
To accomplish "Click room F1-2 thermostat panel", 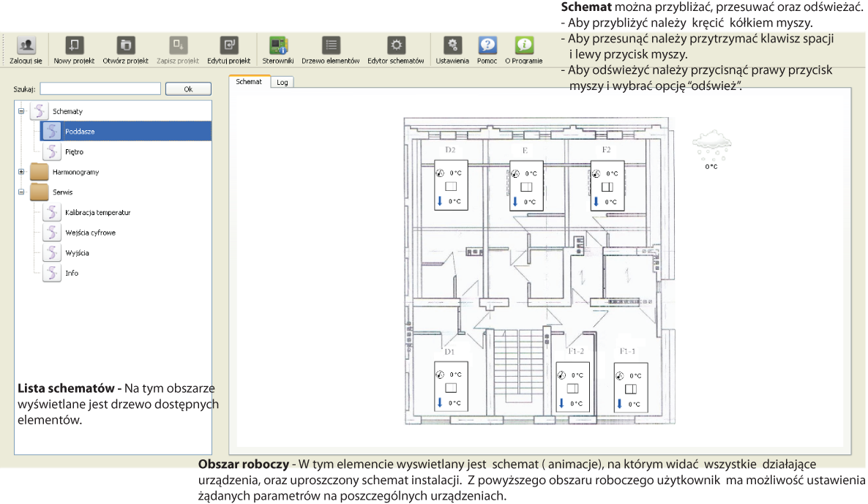I will tap(573, 387).
